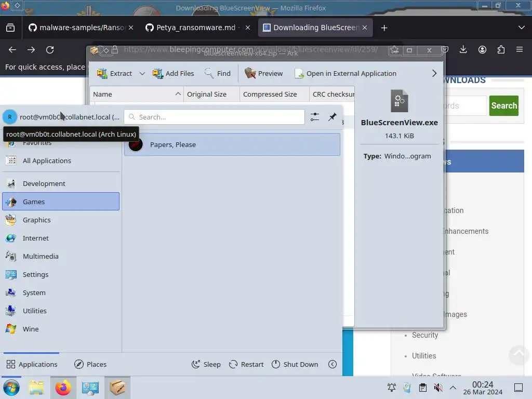The height and width of the screenshot is (399, 532).
Task: Select Development category
Action: [61, 183]
